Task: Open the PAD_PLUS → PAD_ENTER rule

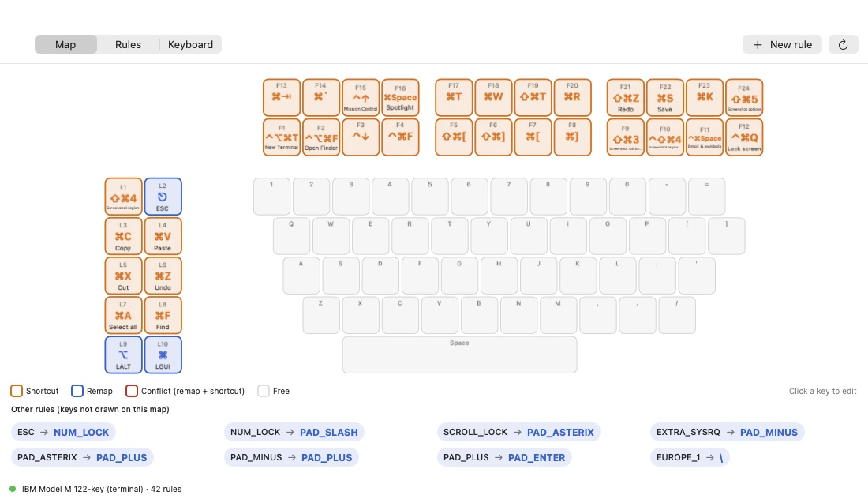Action: coord(504,457)
